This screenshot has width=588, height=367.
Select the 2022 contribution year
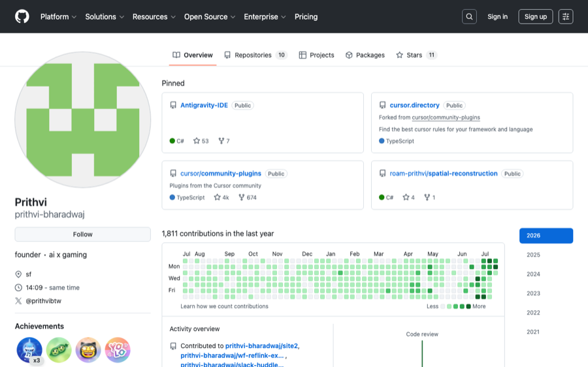pyautogui.click(x=546, y=313)
